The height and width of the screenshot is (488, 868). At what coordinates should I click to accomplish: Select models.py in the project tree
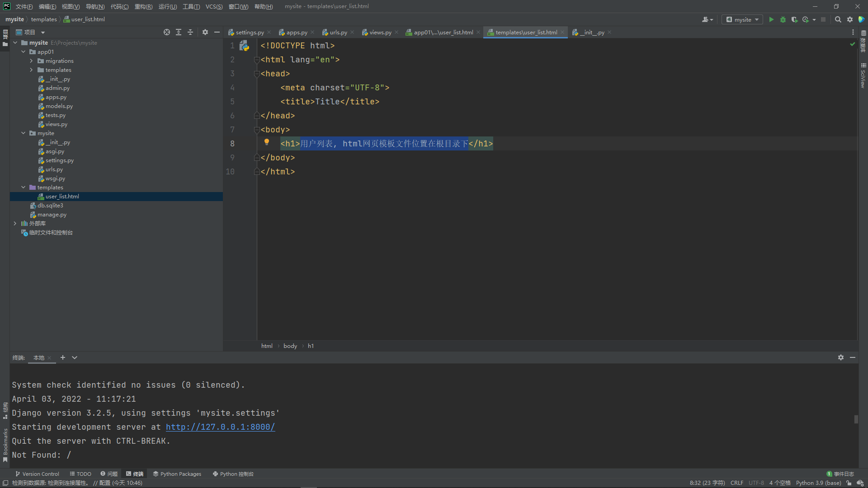click(x=59, y=106)
